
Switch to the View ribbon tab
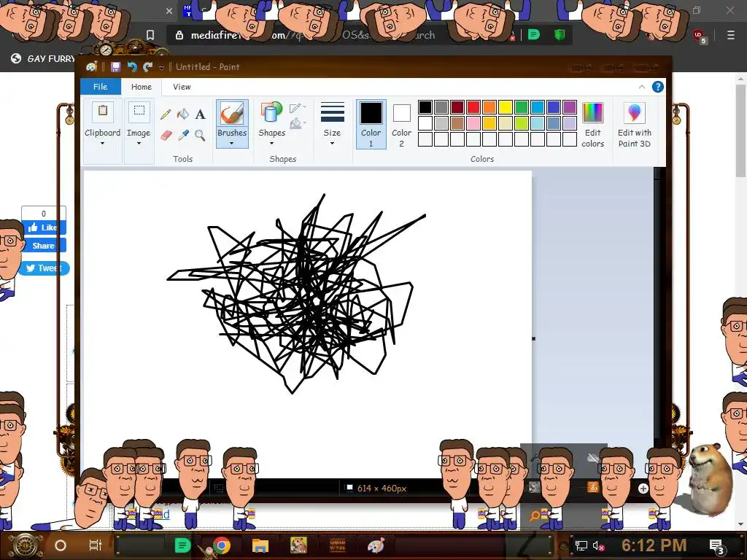[x=182, y=87]
